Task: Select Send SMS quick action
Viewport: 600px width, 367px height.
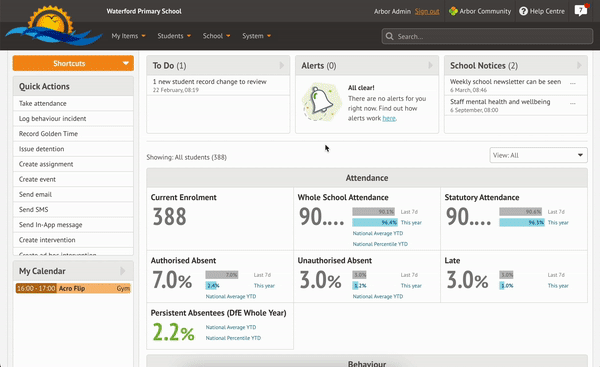Action: 73,209
